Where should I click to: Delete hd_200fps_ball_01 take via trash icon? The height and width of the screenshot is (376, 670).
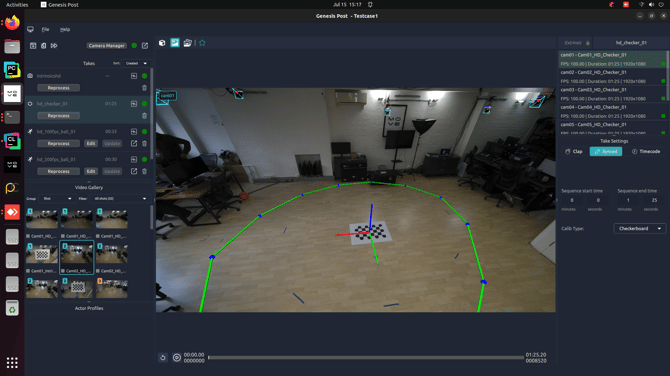(144, 171)
